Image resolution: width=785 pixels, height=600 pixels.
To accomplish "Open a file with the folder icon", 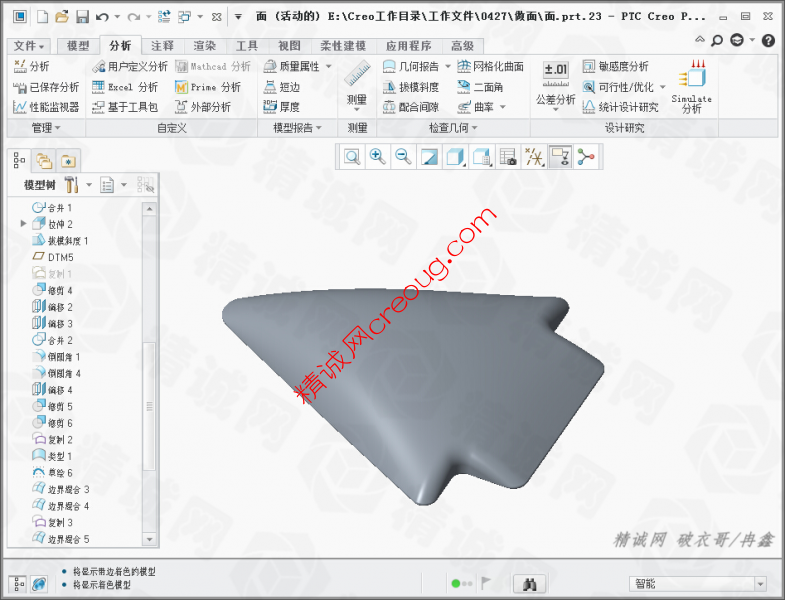I will (62, 17).
